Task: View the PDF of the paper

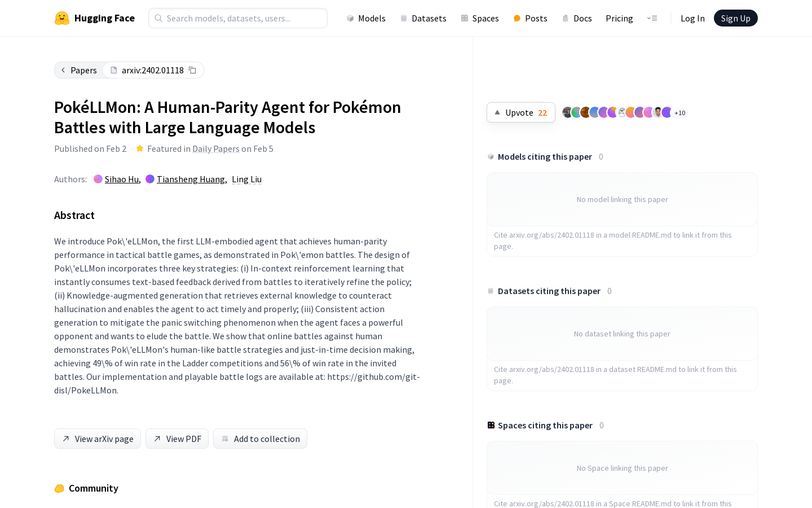Action: pos(177,439)
